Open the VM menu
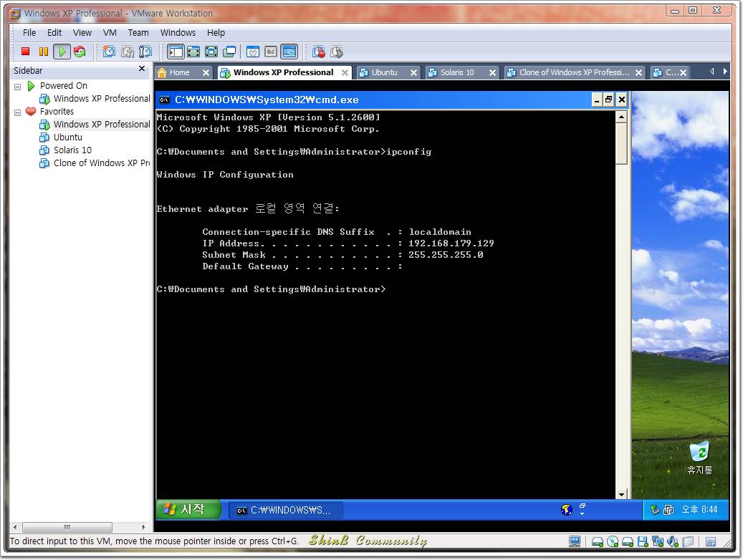Image resolution: width=743 pixels, height=560 pixels. coord(110,33)
